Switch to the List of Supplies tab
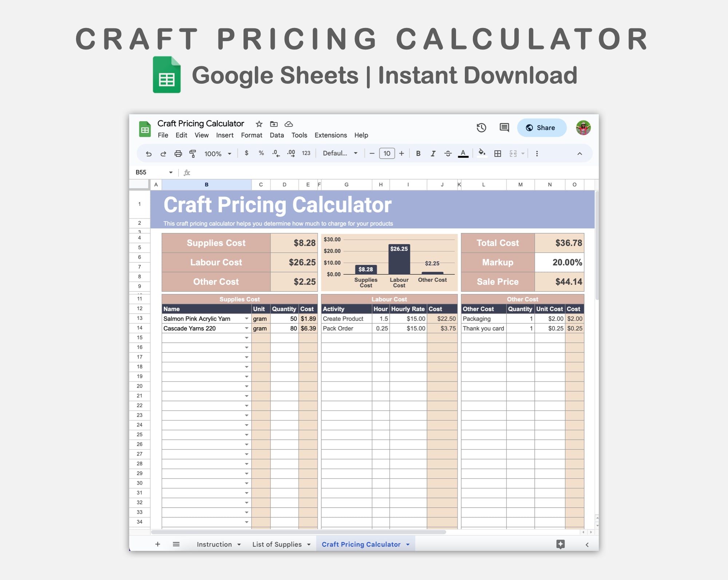 277,544
